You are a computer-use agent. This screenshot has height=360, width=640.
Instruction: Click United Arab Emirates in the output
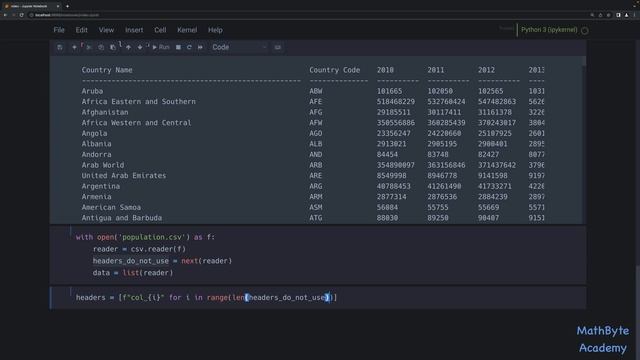pos(124,176)
